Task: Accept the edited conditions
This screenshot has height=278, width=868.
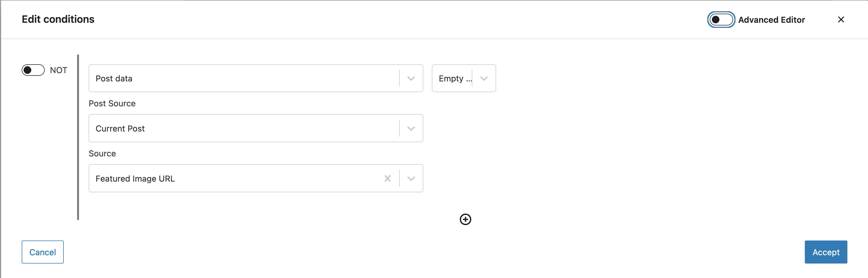Action: (825, 252)
